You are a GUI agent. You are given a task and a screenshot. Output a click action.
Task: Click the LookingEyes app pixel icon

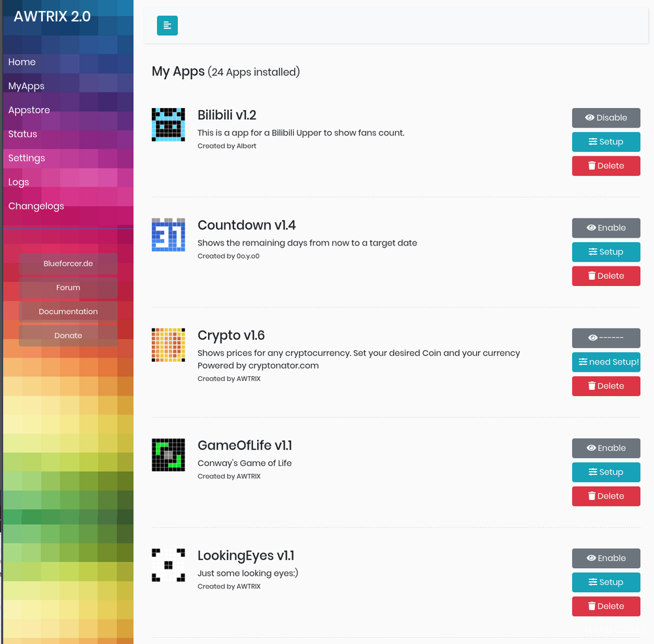(168, 565)
